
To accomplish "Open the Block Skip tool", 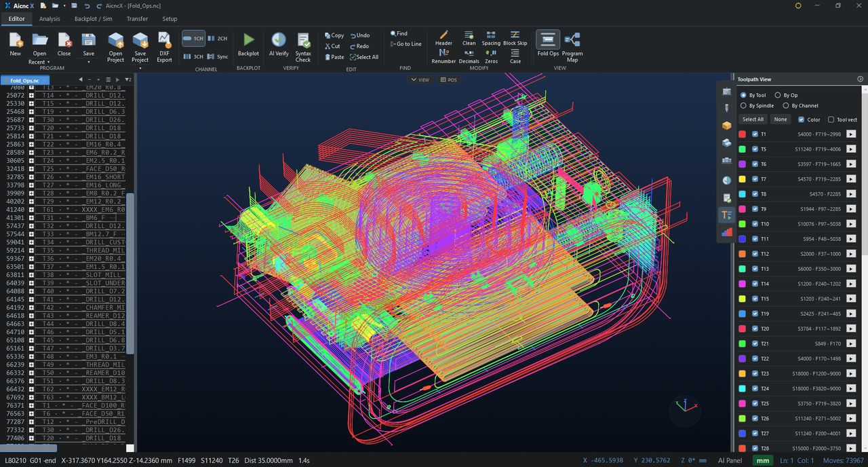I will [515, 37].
